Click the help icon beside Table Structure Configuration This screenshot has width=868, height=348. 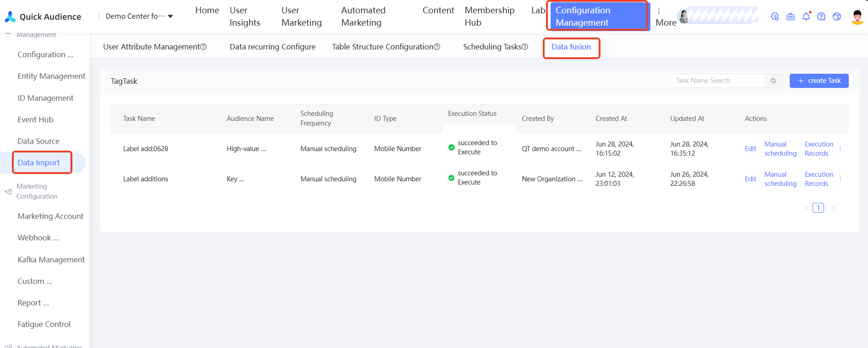[437, 47]
